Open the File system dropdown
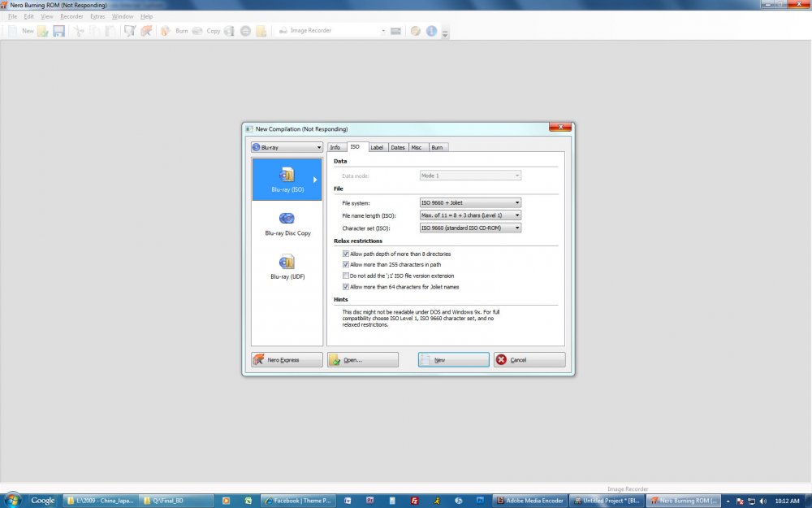The width and height of the screenshot is (812, 508). tap(470, 202)
